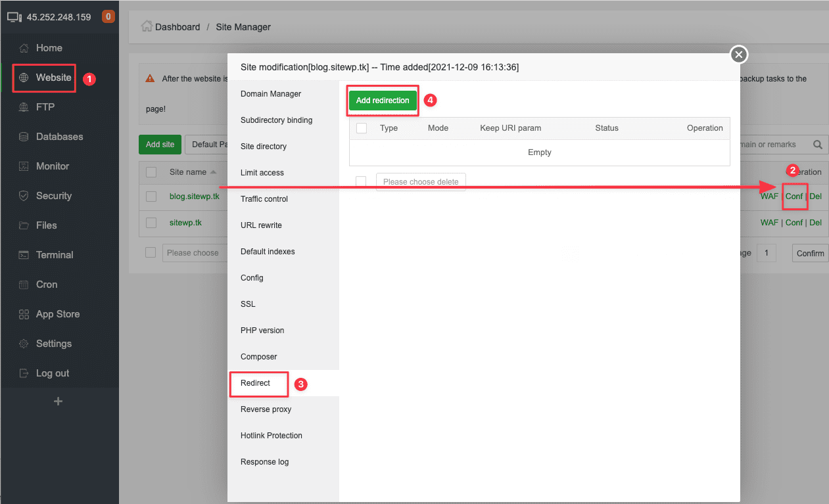Switch to the Reverse proxy tab

(x=265, y=409)
